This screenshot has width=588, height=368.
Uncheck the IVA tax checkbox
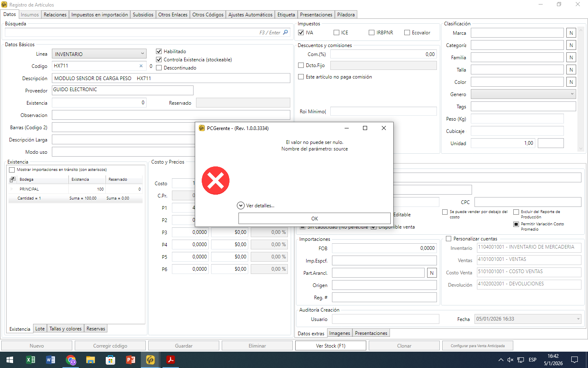pyautogui.click(x=301, y=33)
